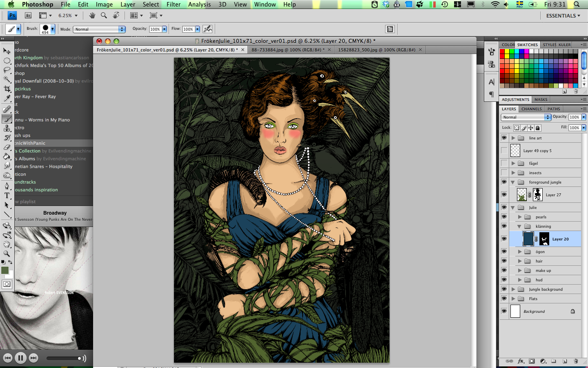The height and width of the screenshot is (368, 588).
Task: Open the brush Mode dropdown
Action: [99, 29]
